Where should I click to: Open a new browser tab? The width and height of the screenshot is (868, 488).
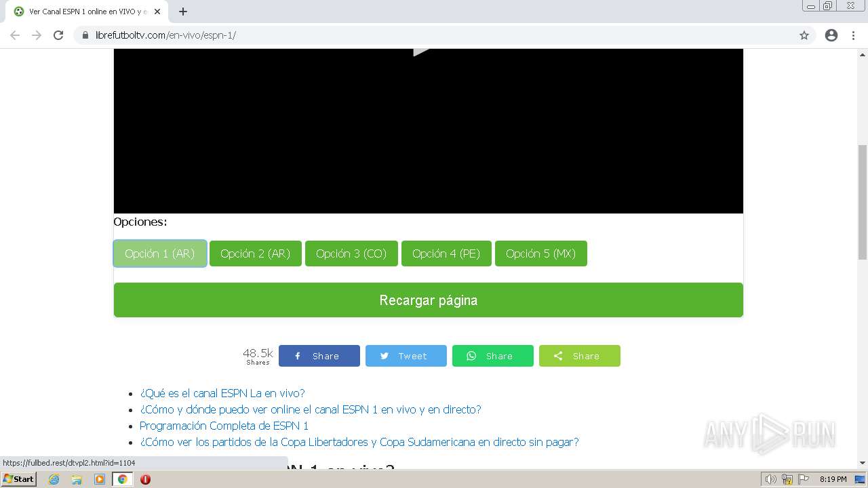click(183, 12)
